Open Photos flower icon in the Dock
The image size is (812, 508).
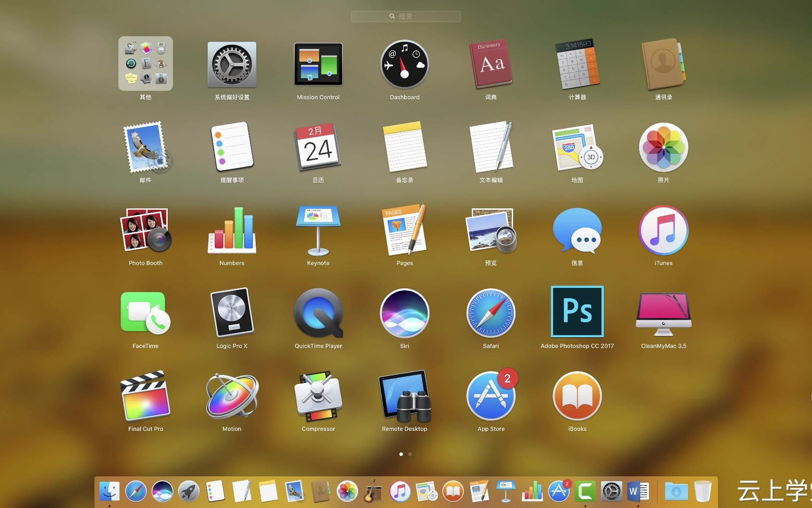pos(347,492)
